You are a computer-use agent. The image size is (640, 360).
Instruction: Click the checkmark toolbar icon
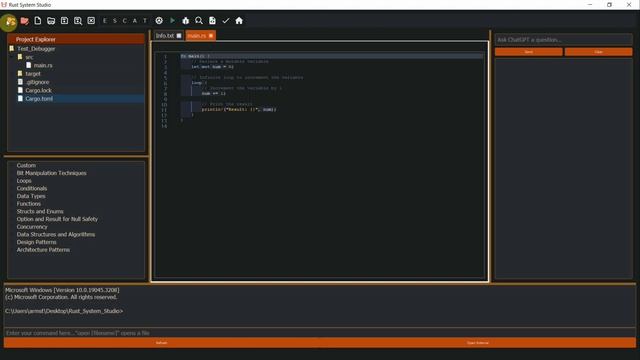coord(226,21)
